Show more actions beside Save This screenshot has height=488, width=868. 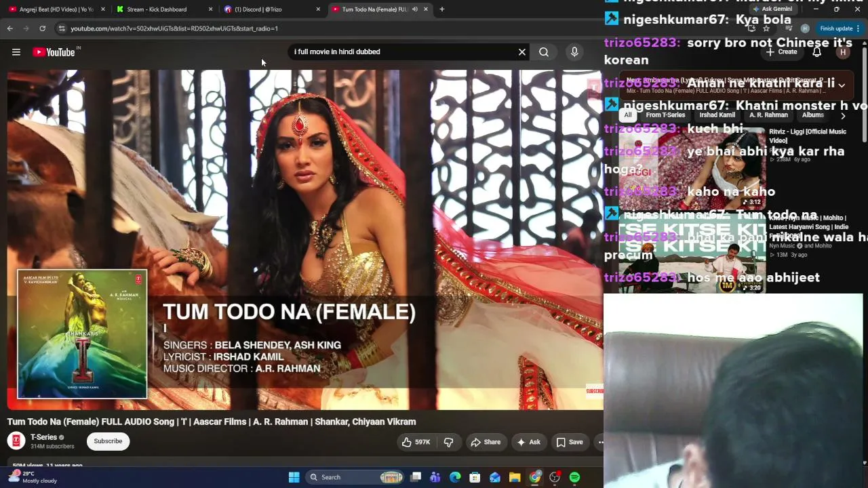[599, 443]
